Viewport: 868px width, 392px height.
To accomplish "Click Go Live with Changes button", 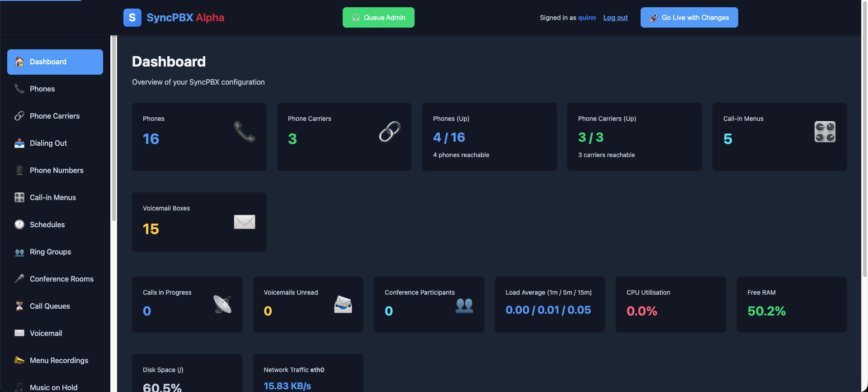I will [689, 18].
